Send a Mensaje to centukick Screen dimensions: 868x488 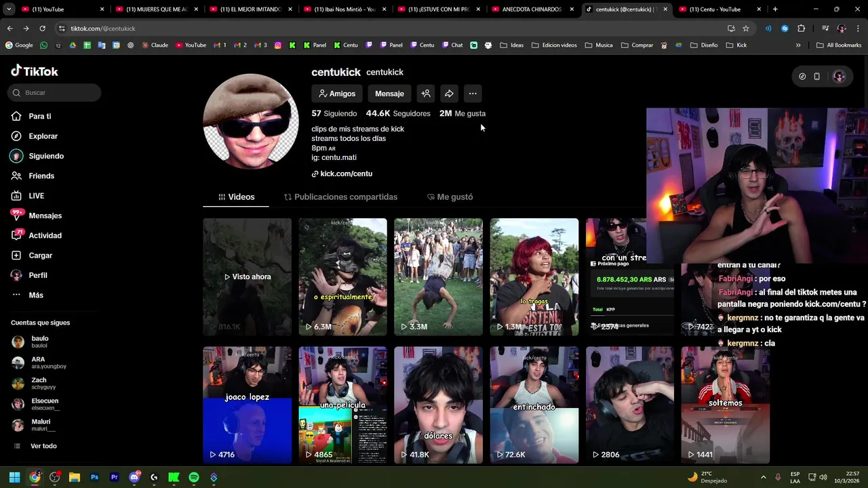(x=389, y=94)
